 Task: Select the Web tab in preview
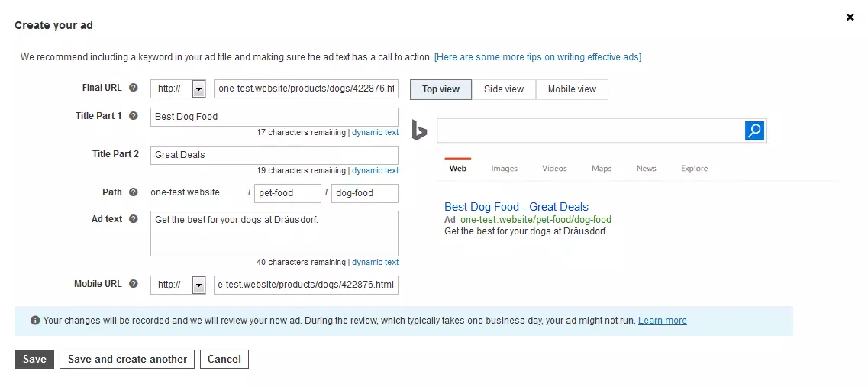coord(458,168)
